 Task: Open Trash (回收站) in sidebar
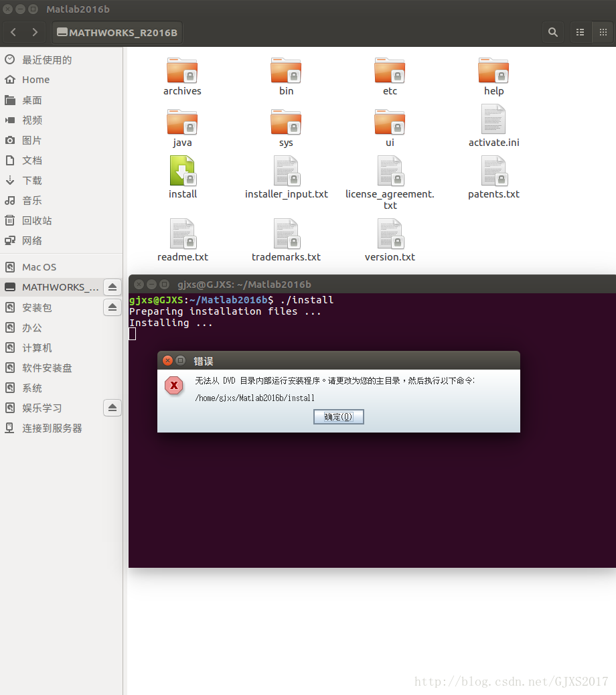pos(61,221)
